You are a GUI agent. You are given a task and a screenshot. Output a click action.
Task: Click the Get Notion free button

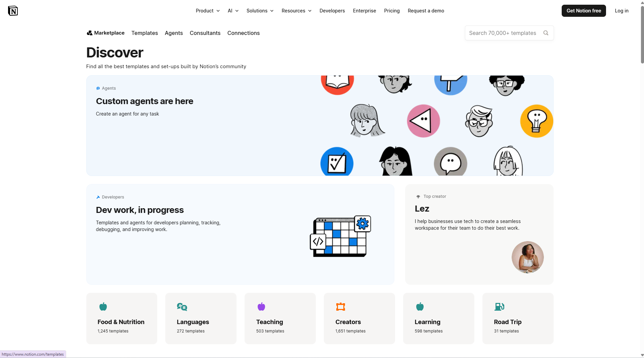[584, 11]
